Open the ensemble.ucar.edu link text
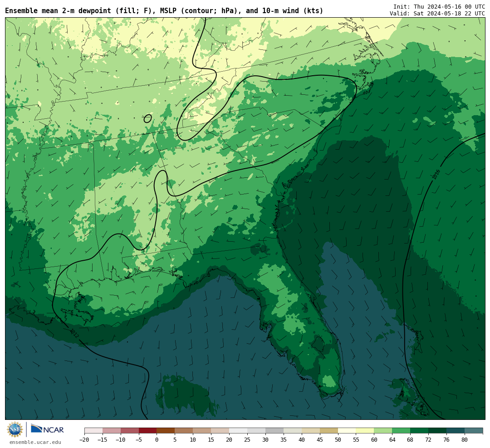This screenshot has height=448, width=490. 35,443
